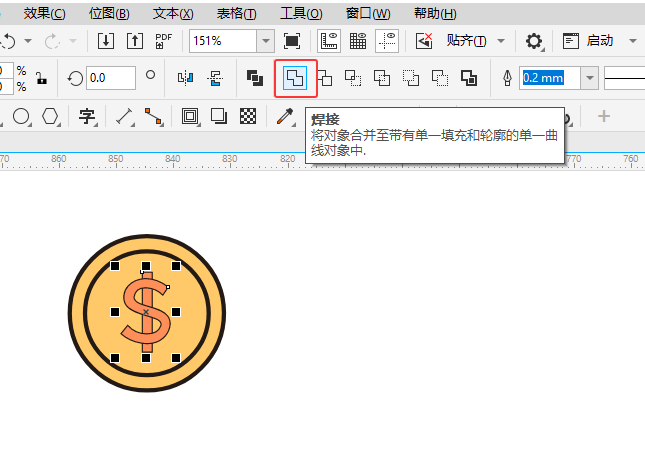Click the Publish to PDF icon

coord(163,41)
